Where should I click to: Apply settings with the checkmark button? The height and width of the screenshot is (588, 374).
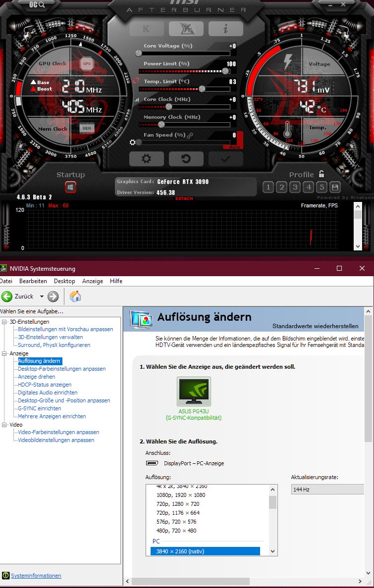point(226,159)
